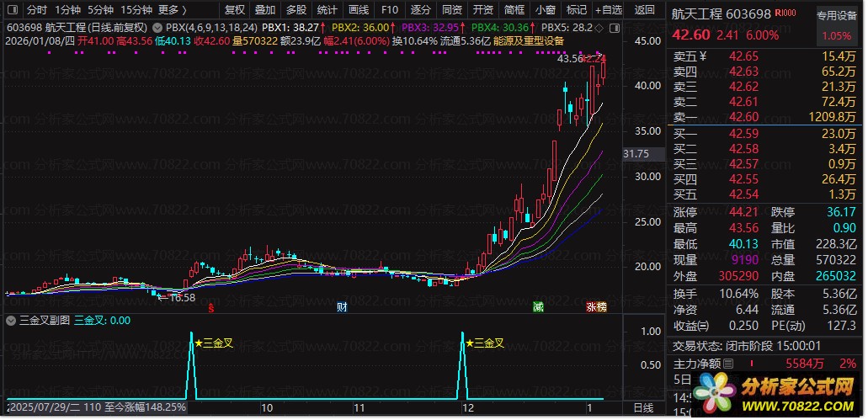868x420 pixels.
Task: Click the second ★三金叉 signal near 12
Action: (x=485, y=343)
